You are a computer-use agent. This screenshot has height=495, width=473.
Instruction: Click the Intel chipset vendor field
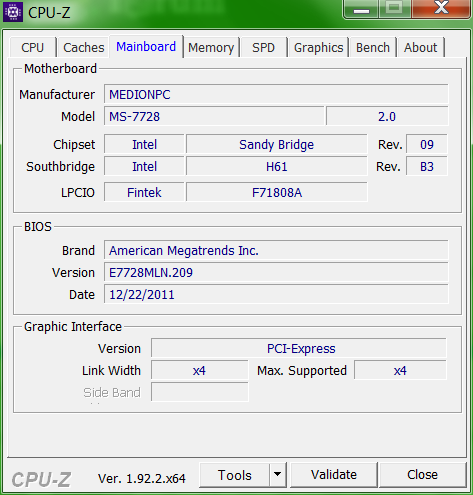point(144,144)
